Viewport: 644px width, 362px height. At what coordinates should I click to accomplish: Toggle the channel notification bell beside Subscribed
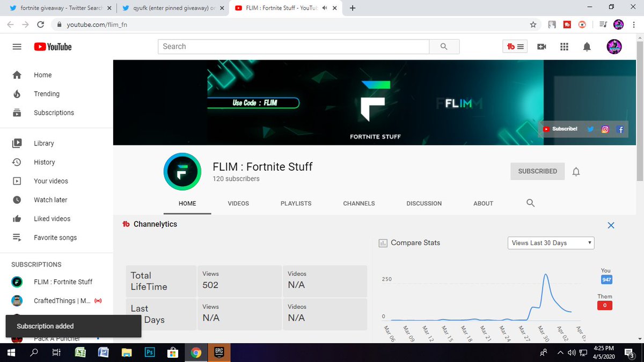tap(576, 172)
